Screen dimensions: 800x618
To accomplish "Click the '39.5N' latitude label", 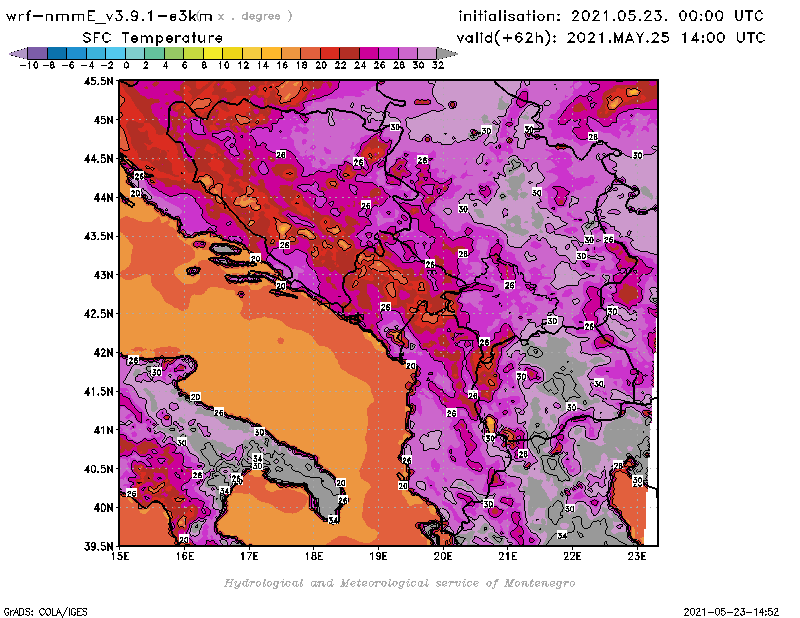I will [98, 546].
